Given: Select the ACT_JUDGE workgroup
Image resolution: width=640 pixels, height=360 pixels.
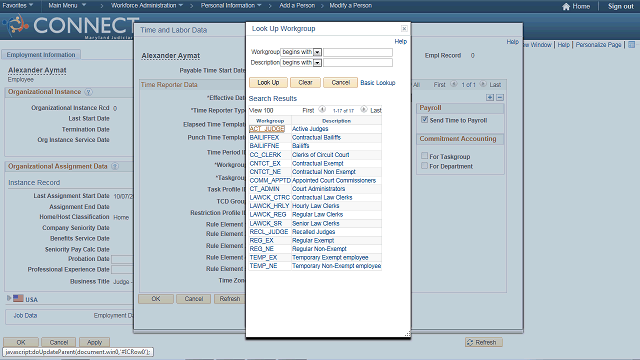Looking at the screenshot, I should (x=267, y=129).
